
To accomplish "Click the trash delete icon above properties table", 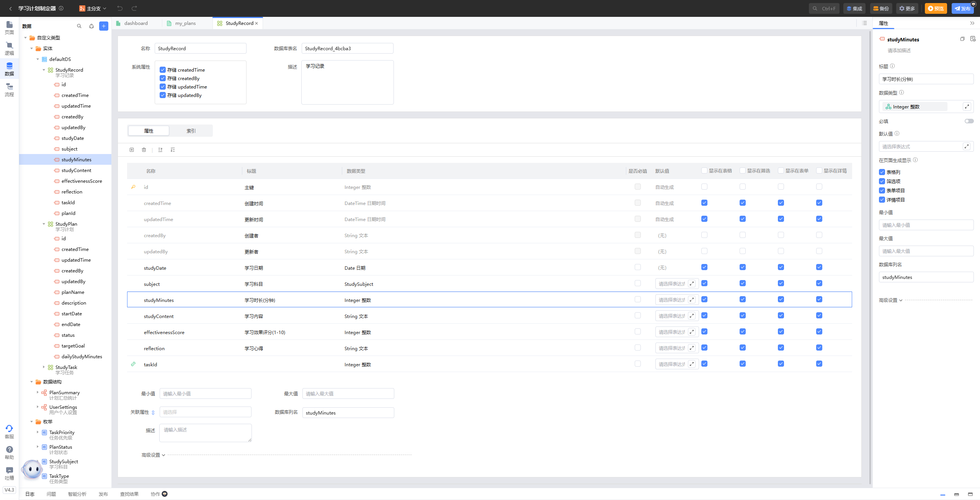I will (144, 150).
